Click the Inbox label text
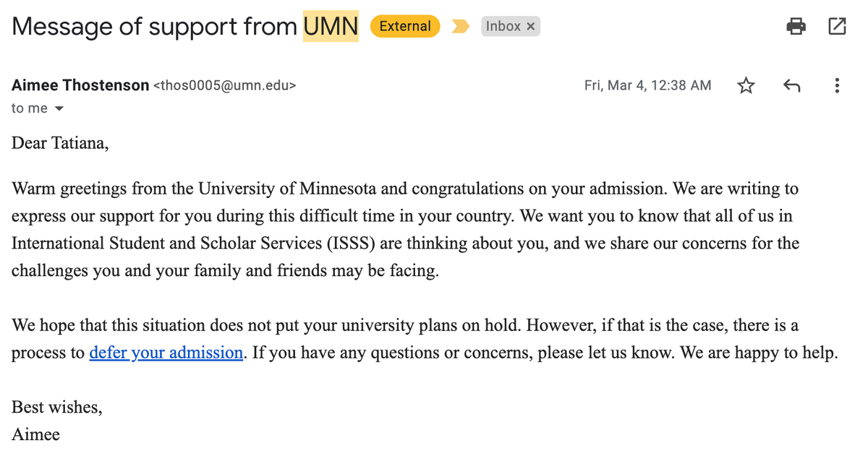Viewport: 868px width, 451px height. (503, 27)
